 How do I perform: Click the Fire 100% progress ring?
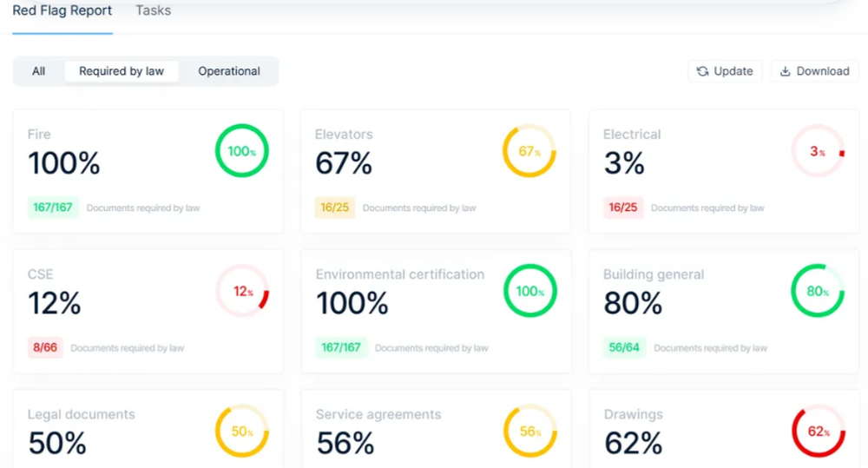click(x=241, y=151)
